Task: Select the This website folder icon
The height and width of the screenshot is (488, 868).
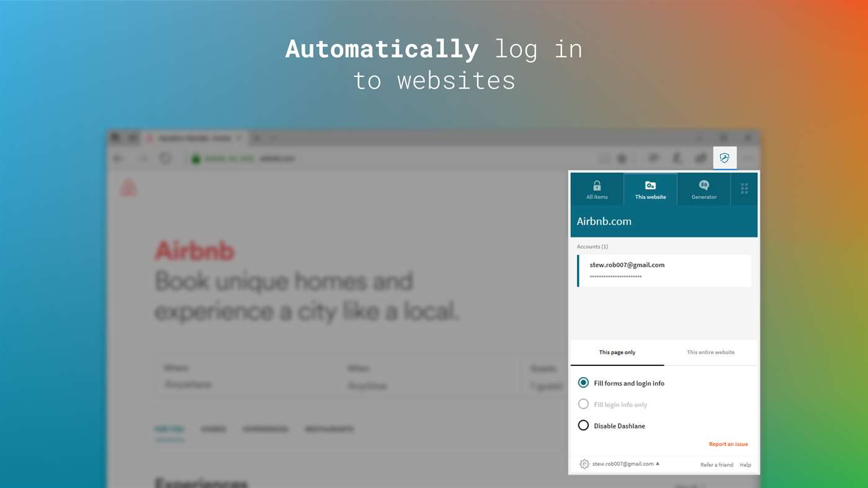Action: [x=650, y=185]
